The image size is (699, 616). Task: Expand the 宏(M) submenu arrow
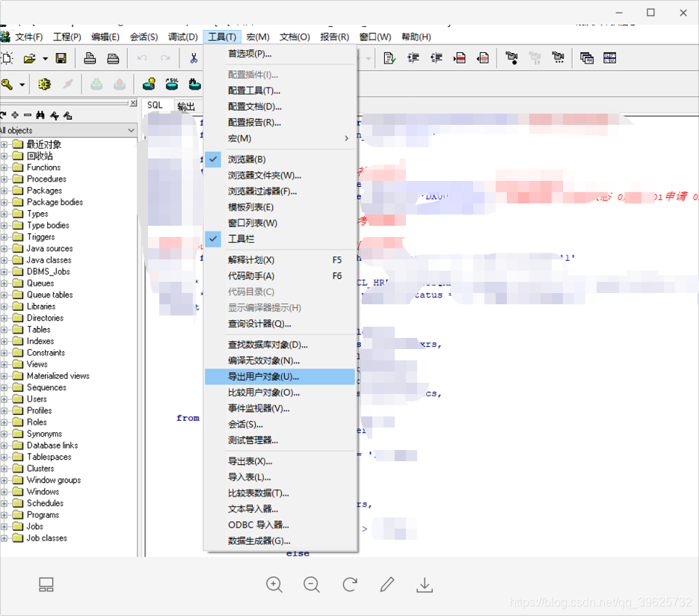[x=346, y=138]
